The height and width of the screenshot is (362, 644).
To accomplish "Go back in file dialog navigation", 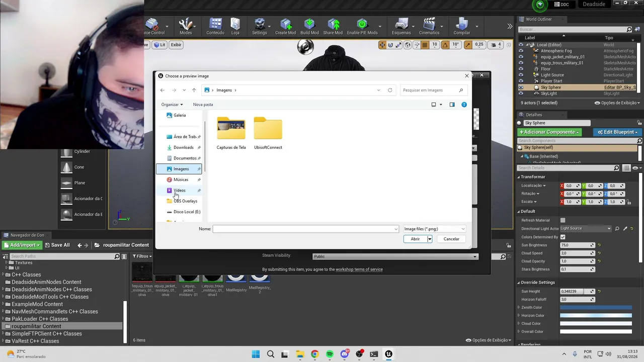I will [x=162, y=90].
